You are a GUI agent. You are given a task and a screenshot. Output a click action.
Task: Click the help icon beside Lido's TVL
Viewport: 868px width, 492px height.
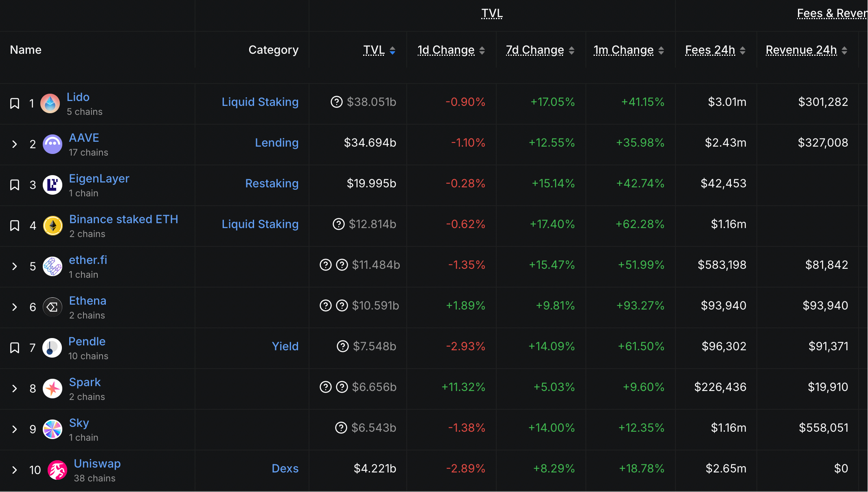pyautogui.click(x=337, y=102)
